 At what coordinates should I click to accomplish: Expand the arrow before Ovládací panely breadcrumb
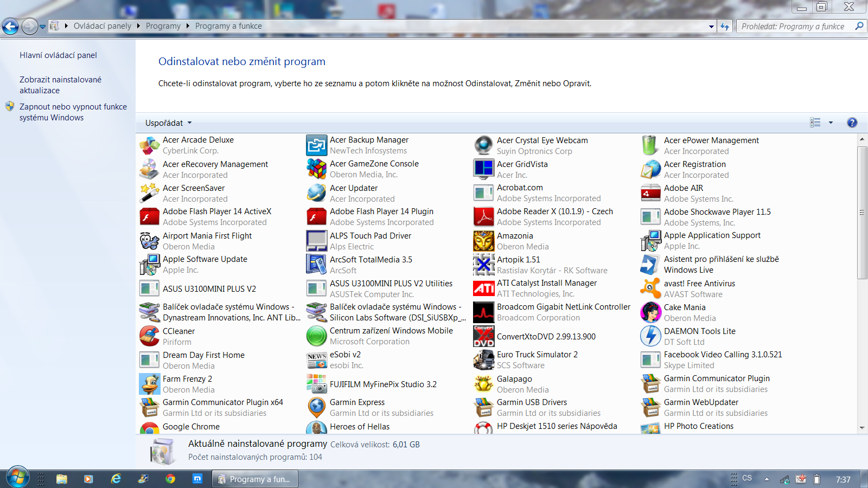point(67,26)
